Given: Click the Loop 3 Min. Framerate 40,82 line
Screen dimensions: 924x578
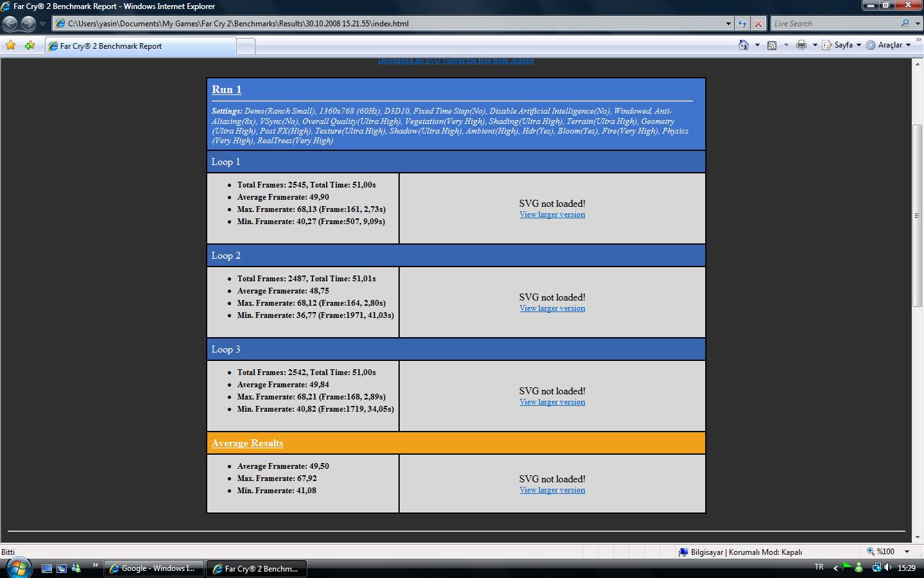Looking at the screenshot, I should (x=315, y=409).
